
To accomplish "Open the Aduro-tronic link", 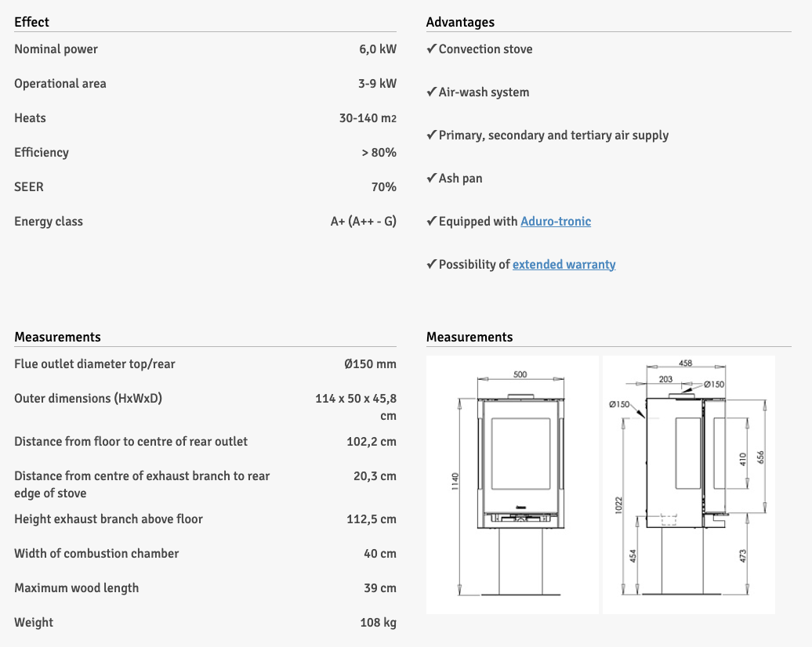I will tap(556, 222).
